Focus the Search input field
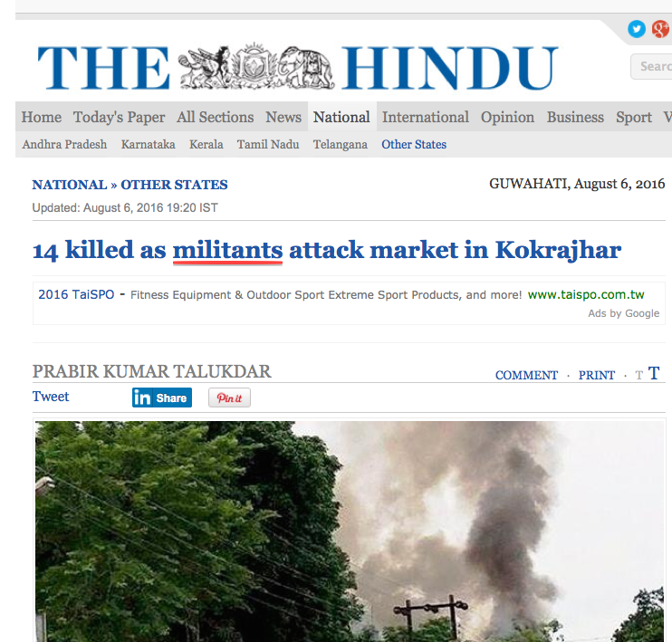672x642 pixels. pos(651,66)
